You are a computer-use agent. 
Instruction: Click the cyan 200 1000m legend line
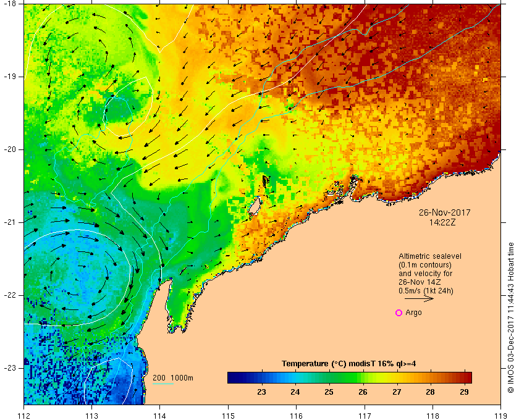163,384
